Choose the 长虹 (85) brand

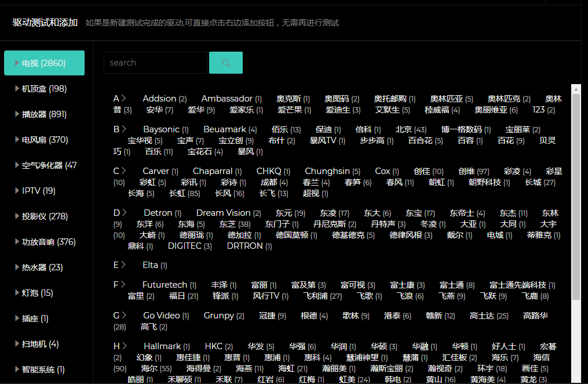[184, 193]
